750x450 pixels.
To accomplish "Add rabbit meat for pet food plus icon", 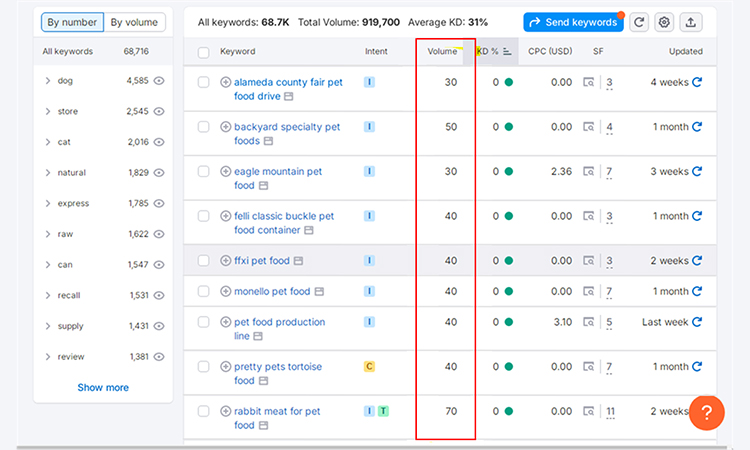I will (225, 411).
